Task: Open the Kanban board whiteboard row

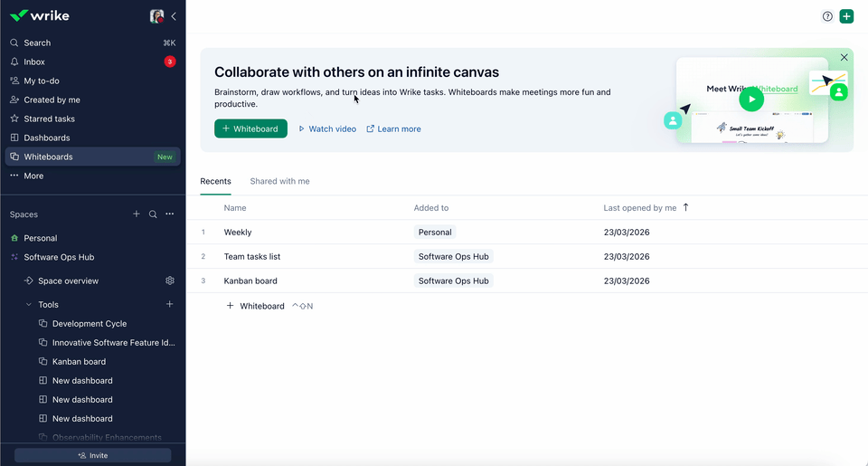Action: point(250,281)
